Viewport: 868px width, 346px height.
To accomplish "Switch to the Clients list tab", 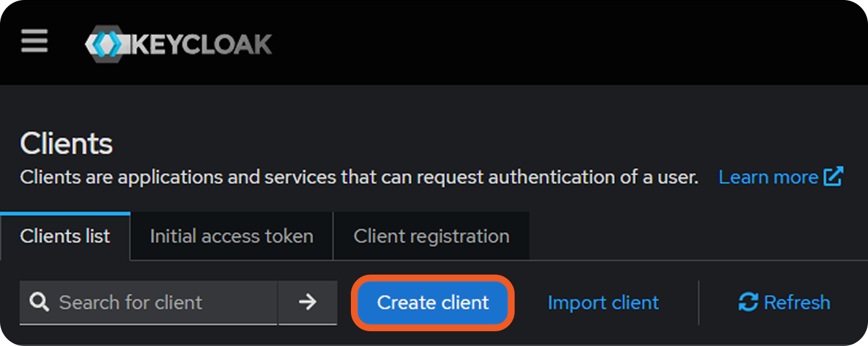I will coord(65,236).
